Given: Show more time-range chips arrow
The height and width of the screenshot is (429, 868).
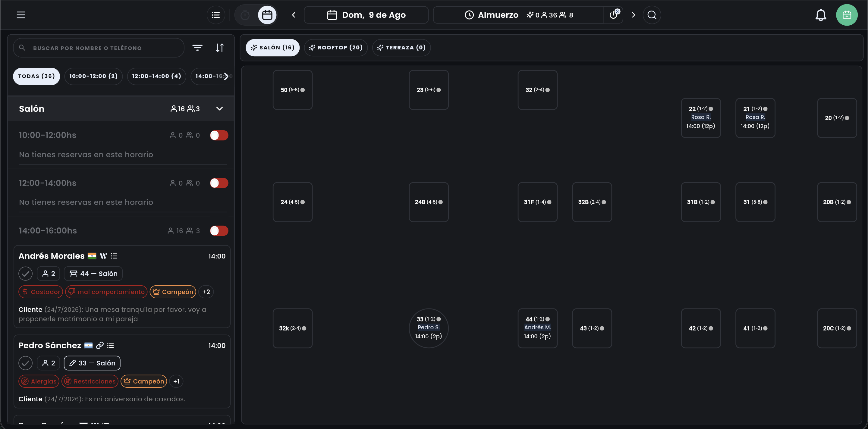Looking at the screenshot, I should [x=226, y=77].
